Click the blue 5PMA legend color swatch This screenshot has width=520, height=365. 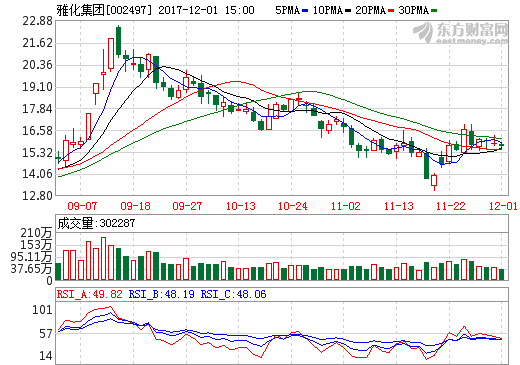point(305,11)
